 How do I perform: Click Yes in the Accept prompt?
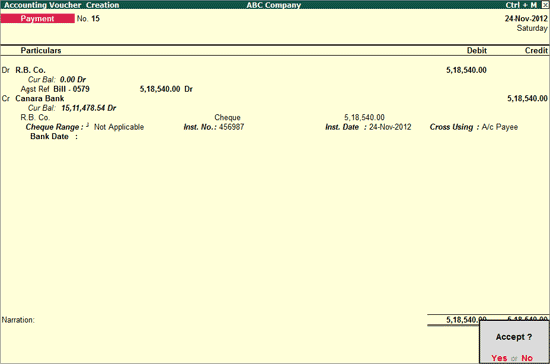tap(499, 358)
